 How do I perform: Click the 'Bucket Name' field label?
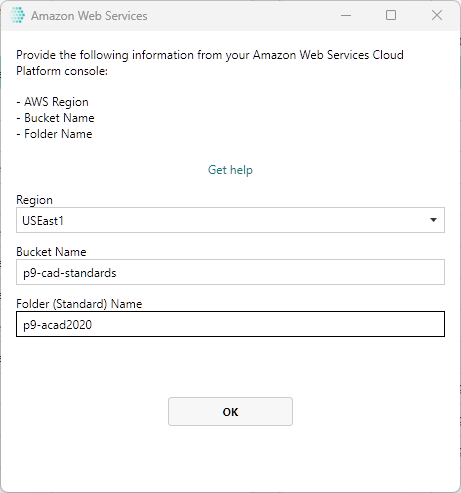pyautogui.click(x=51, y=252)
